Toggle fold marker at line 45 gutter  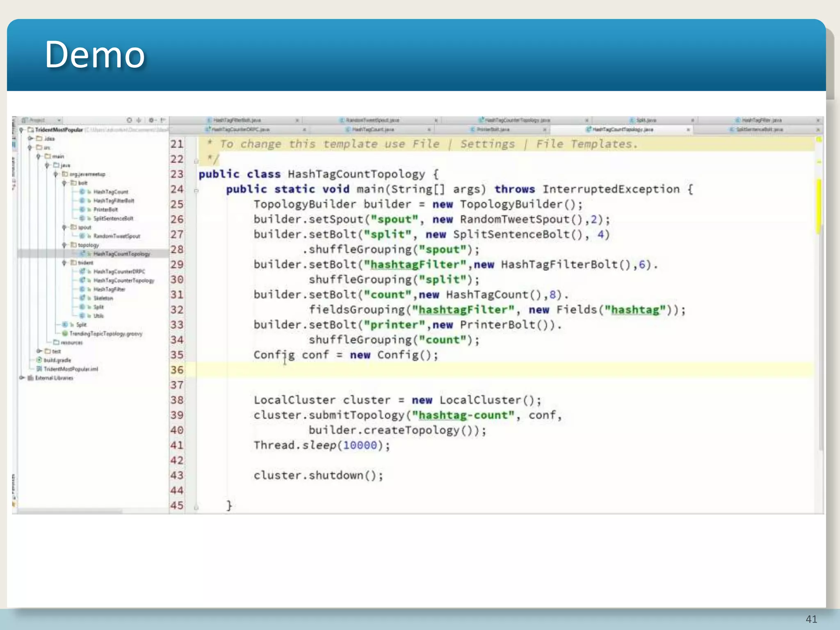tap(196, 507)
